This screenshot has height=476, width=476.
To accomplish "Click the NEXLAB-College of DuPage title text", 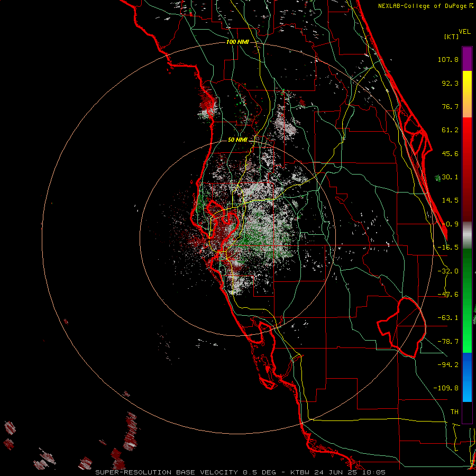I will point(425,6).
